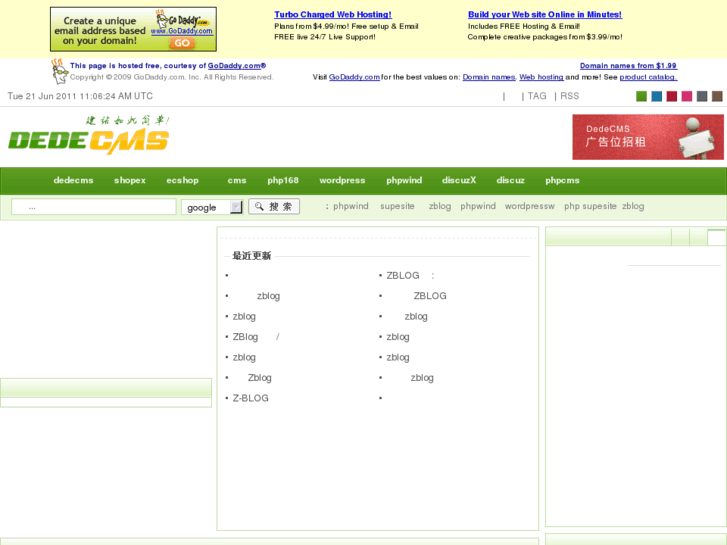Click the DedeCMS red advertisement banner

[x=648, y=137]
